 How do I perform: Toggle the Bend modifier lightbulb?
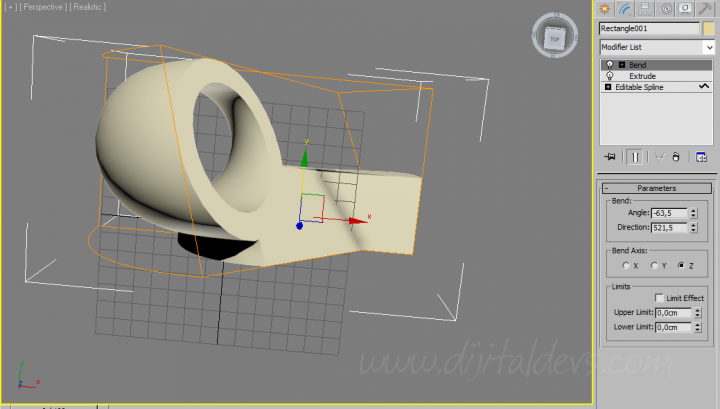pos(609,65)
